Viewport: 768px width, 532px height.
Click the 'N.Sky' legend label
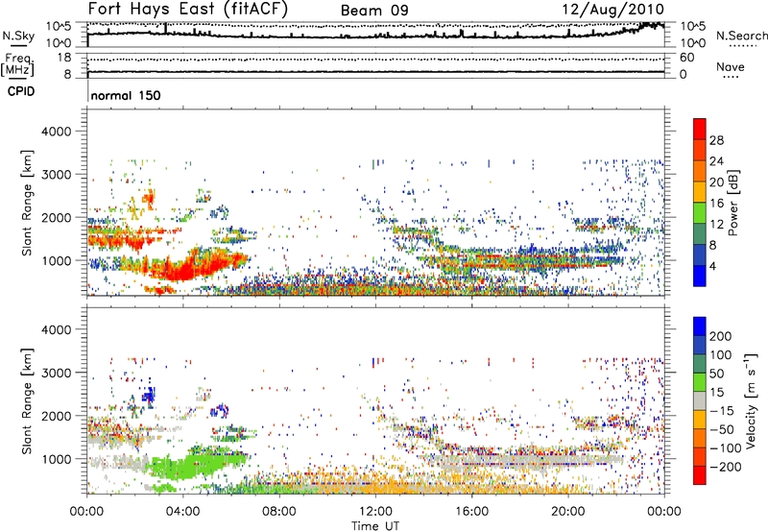tap(18, 36)
